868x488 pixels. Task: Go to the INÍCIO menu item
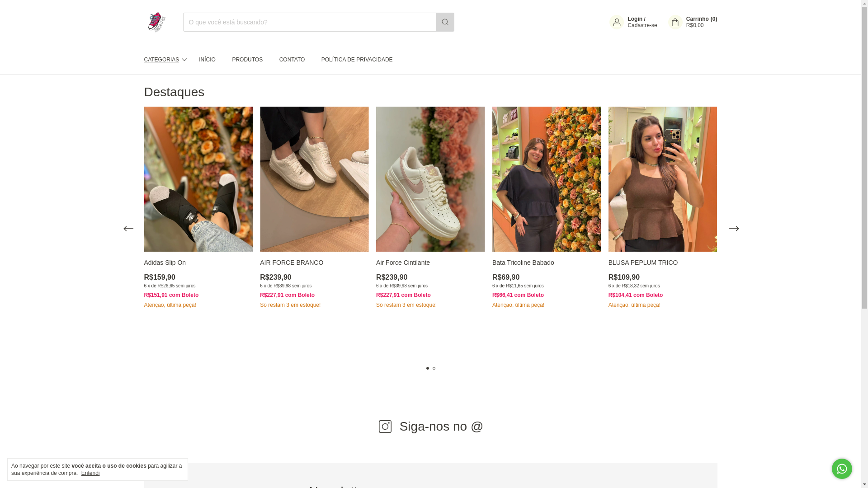[x=207, y=60]
